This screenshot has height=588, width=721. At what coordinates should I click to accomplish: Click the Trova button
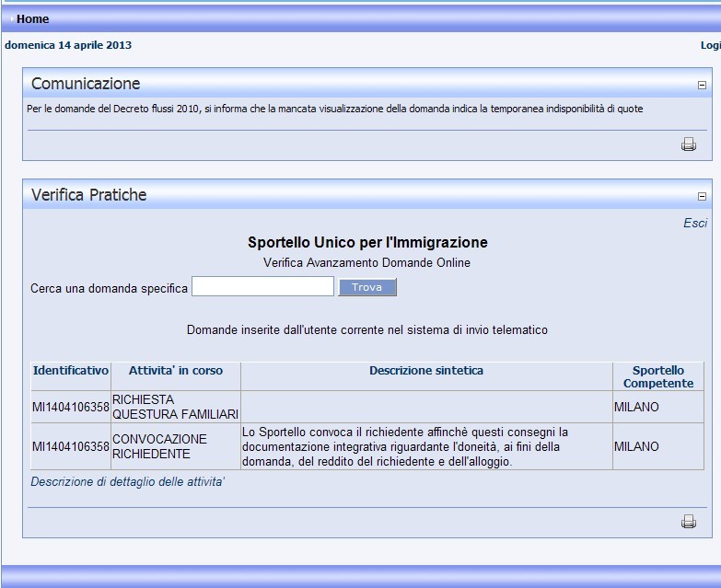(366, 287)
